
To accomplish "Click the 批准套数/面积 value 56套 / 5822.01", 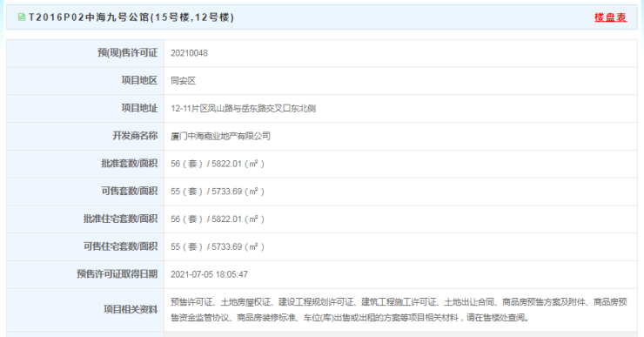I will (218, 164).
